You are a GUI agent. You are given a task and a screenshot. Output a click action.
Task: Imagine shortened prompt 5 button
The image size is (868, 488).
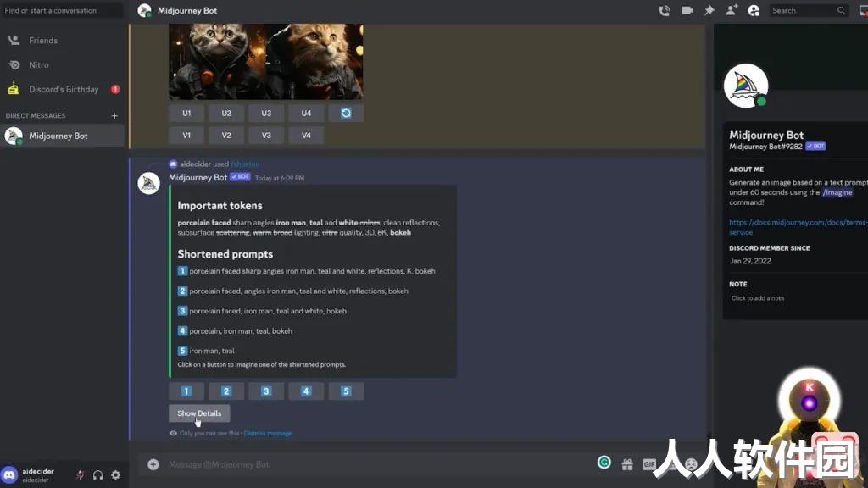coord(346,391)
